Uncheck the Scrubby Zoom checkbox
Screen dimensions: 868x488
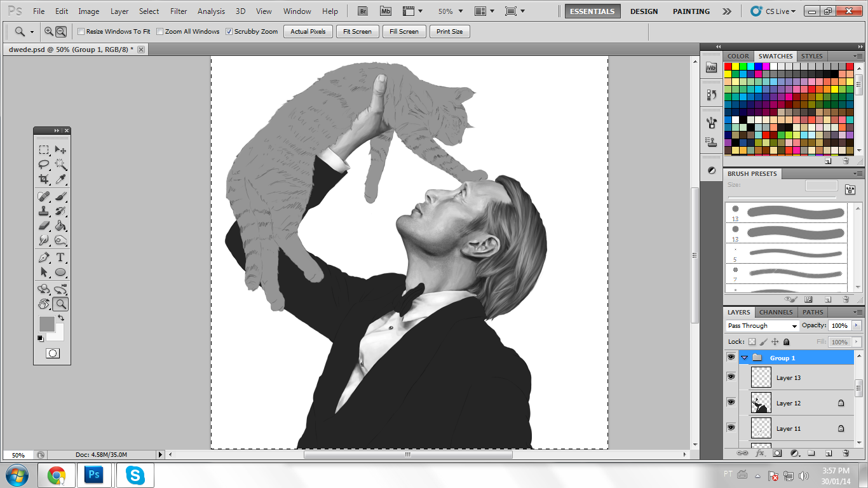pos(229,31)
